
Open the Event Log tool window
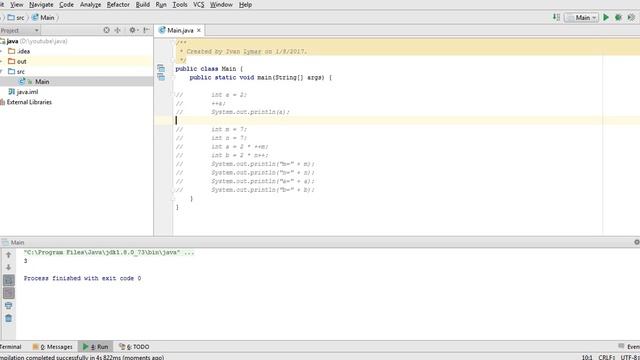(629, 347)
